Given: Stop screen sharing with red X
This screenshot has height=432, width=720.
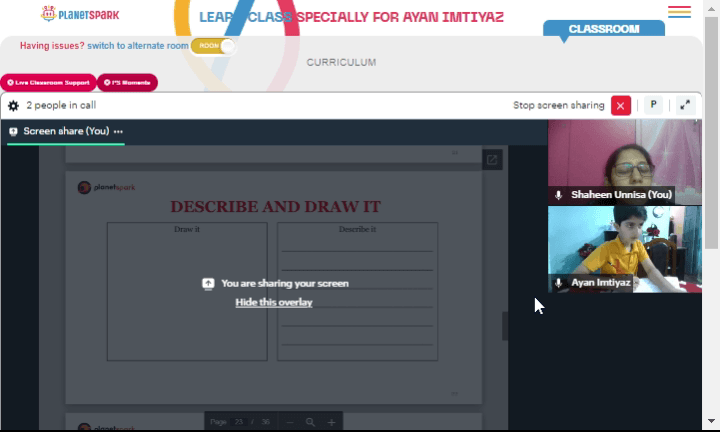Looking at the screenshot, I should click(620, 106).
